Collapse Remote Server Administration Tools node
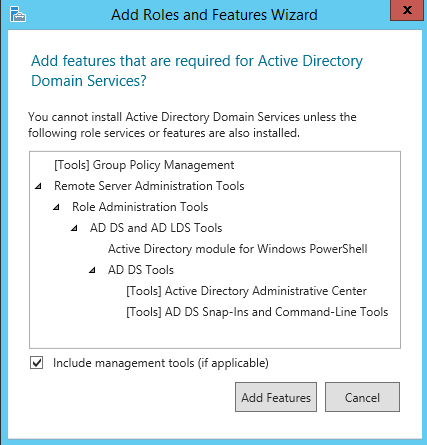 click(38, 186)
